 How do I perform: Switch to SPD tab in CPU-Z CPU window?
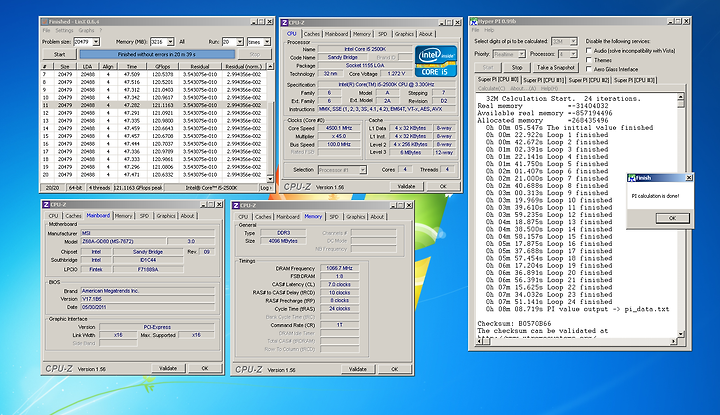click(x=382, y=34)
